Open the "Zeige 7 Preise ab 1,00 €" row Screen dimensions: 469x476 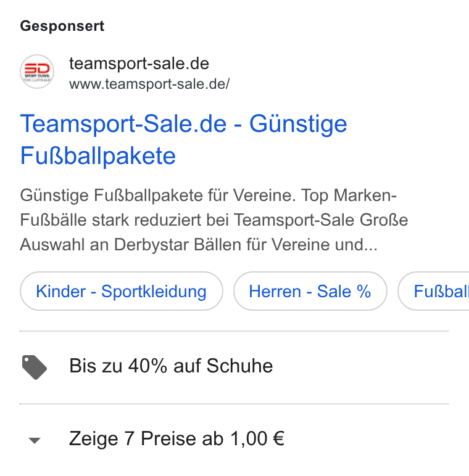coord(234,438)
